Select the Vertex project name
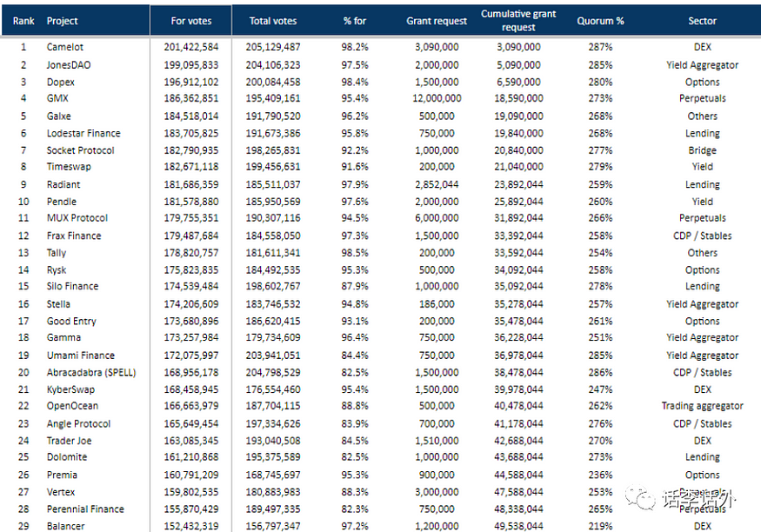 click(61, 492)
